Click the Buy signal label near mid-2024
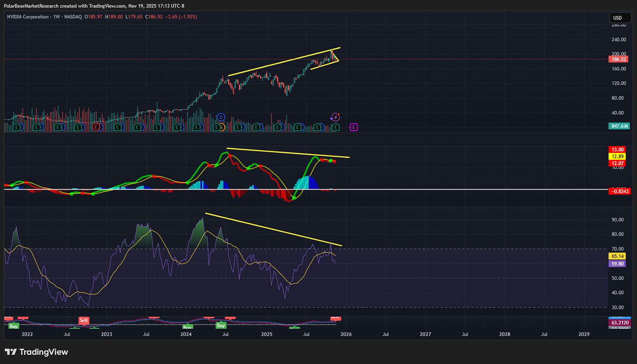The width and height of the screenshot is (637, 364). 221,325
